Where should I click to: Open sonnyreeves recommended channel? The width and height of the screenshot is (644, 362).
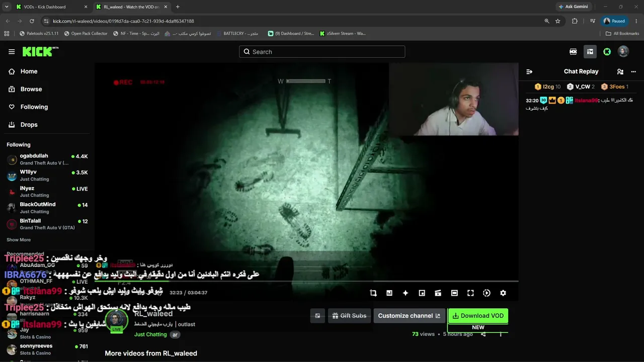click(47, 349)
